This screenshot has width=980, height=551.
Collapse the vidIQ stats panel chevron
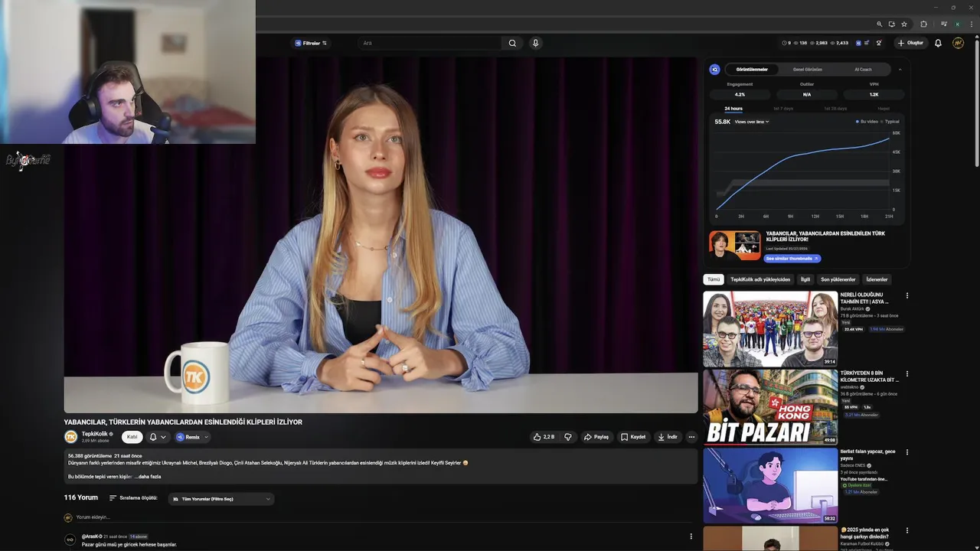point(900,69)
